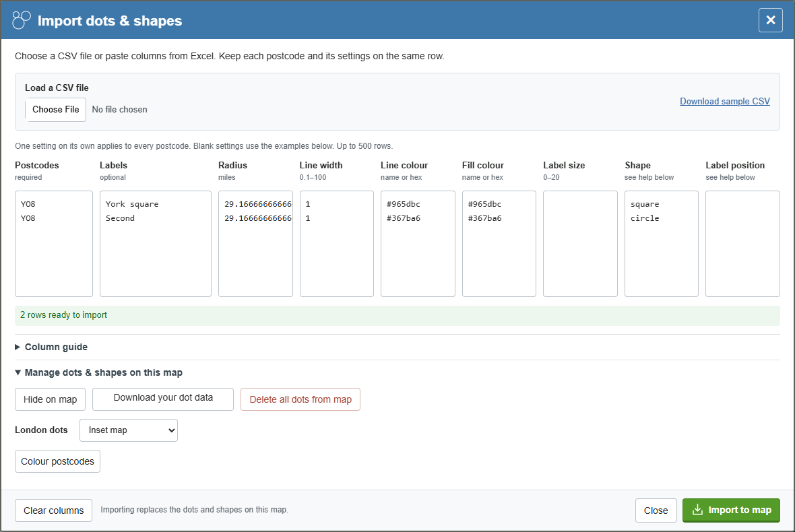Click the 'circle' shape value
The width and height of the screenshot is (795, 532).
[x=645, y=218]
